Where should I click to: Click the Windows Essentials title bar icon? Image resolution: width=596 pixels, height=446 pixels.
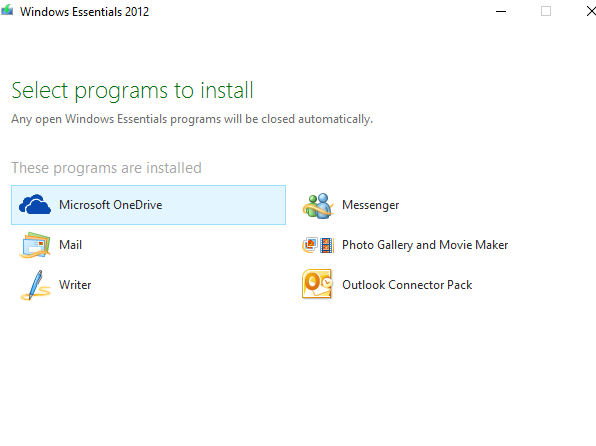[x=7, y=10]
